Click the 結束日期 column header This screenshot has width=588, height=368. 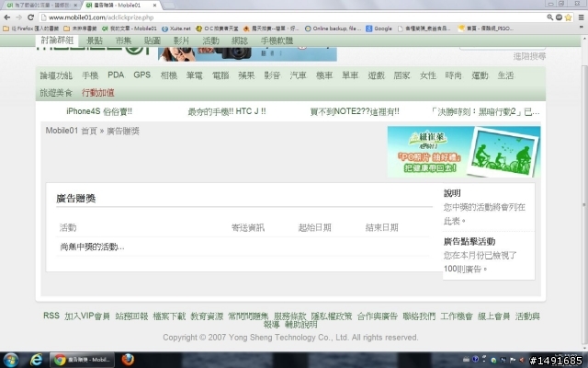click(382, 227)
